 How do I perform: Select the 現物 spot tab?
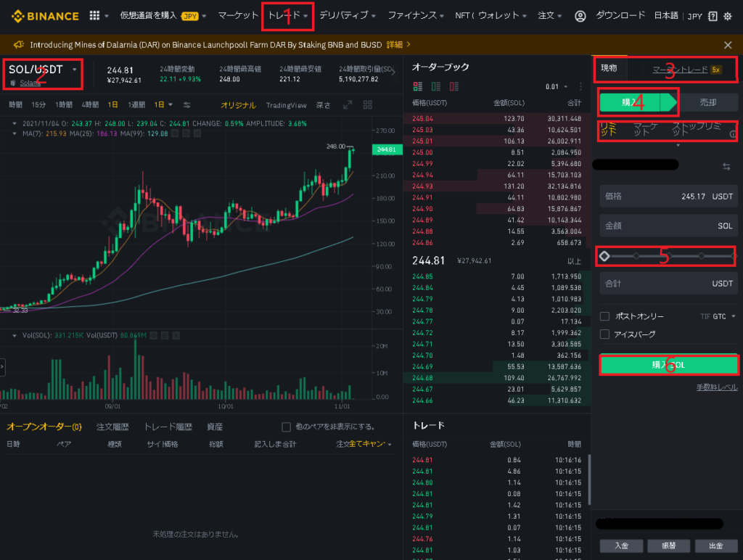(x=609, y=68)
